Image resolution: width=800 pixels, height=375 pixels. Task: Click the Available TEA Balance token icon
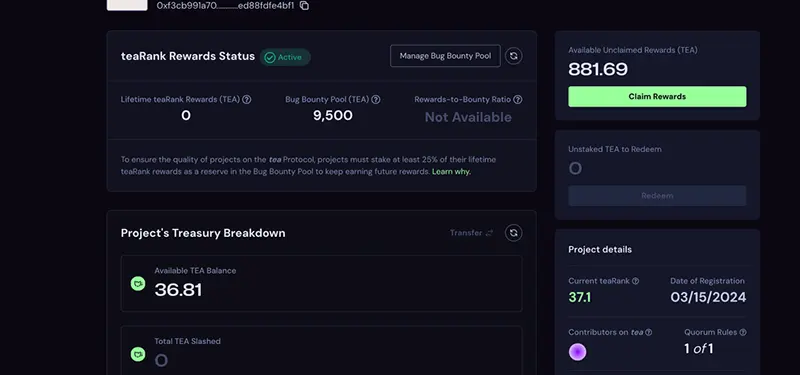click(x=138, y=284)
